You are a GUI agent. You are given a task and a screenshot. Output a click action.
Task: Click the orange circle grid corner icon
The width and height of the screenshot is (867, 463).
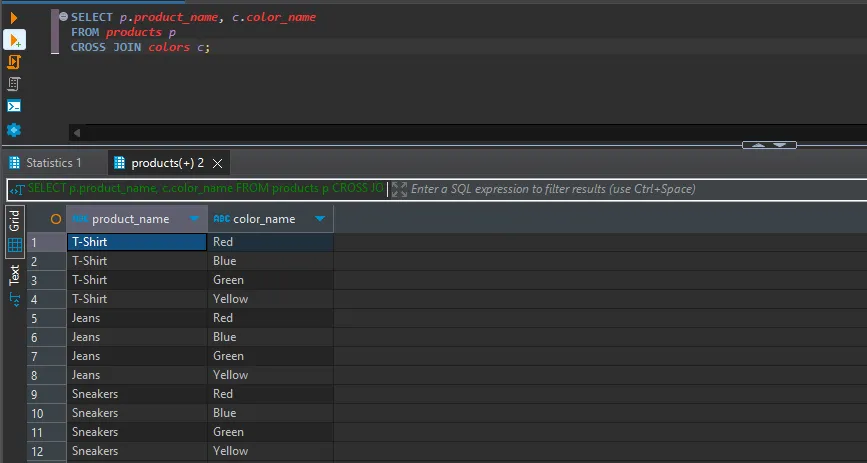point(56,219)
